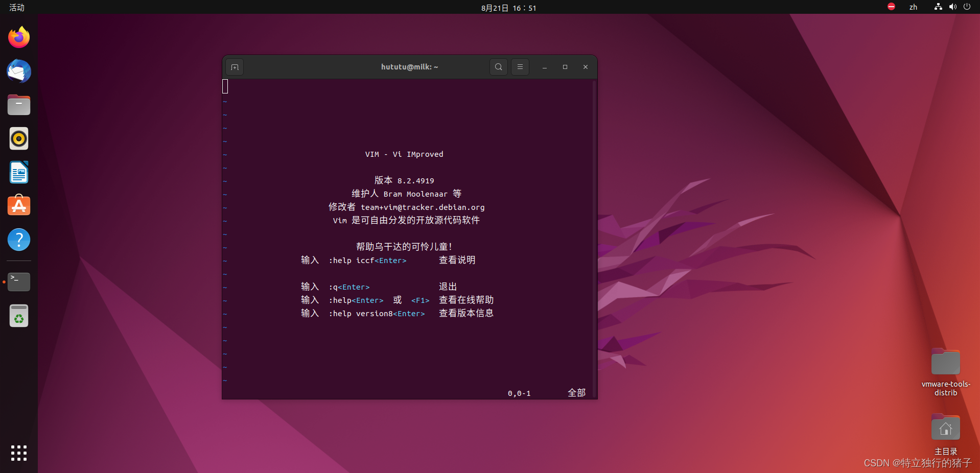
Task: Click the 帮助乌干达的可怜儿童 line
Action: point(404,247)
